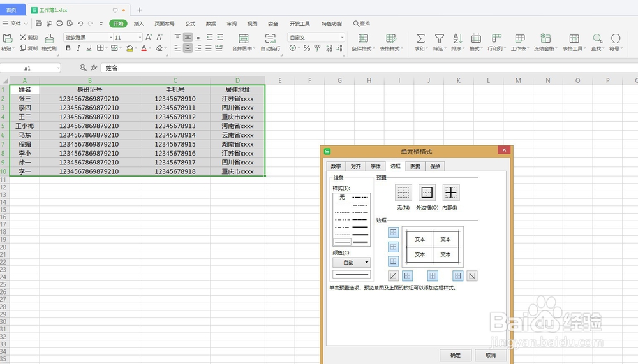Click the Print Preview icon

point(70,24)
